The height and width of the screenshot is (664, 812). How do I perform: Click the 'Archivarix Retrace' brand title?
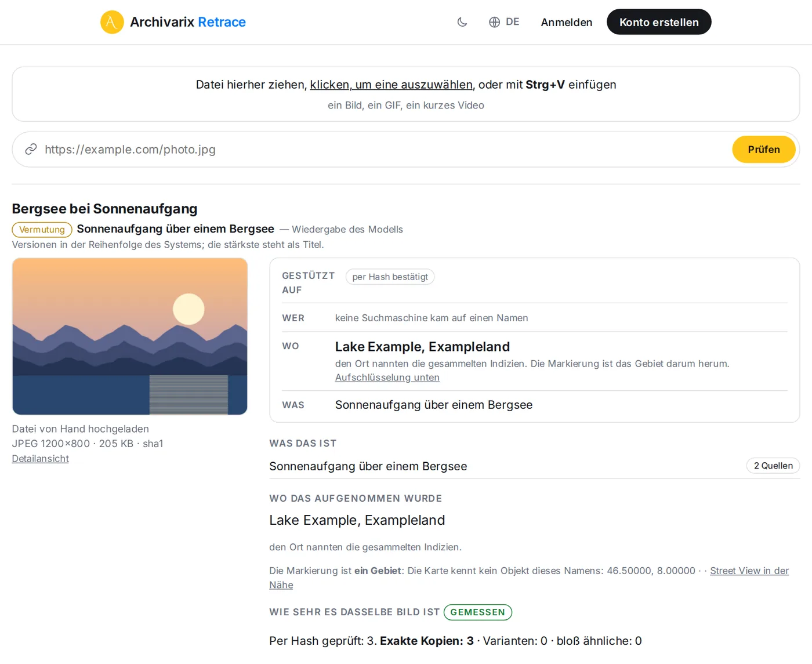click(188, 22)
